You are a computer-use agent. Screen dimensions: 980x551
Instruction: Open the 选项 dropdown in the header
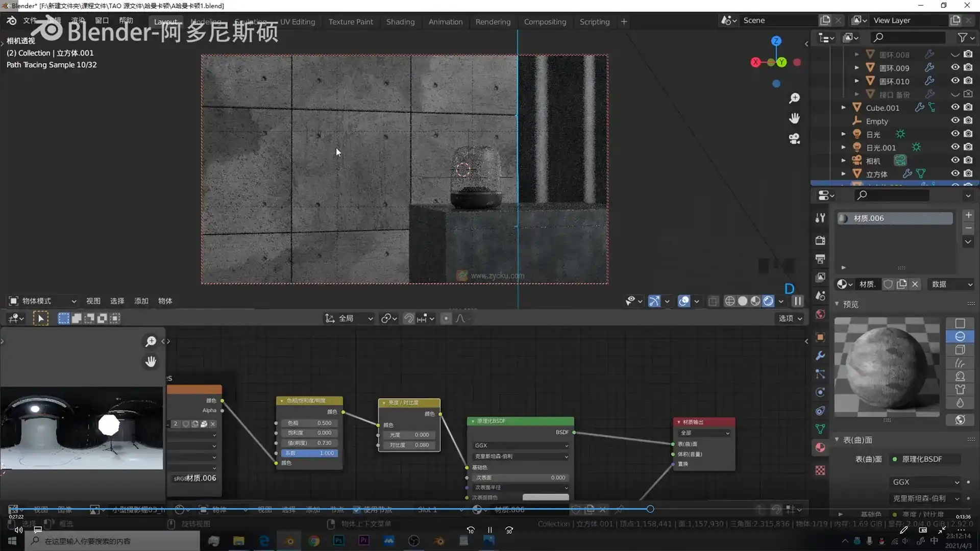789,318
